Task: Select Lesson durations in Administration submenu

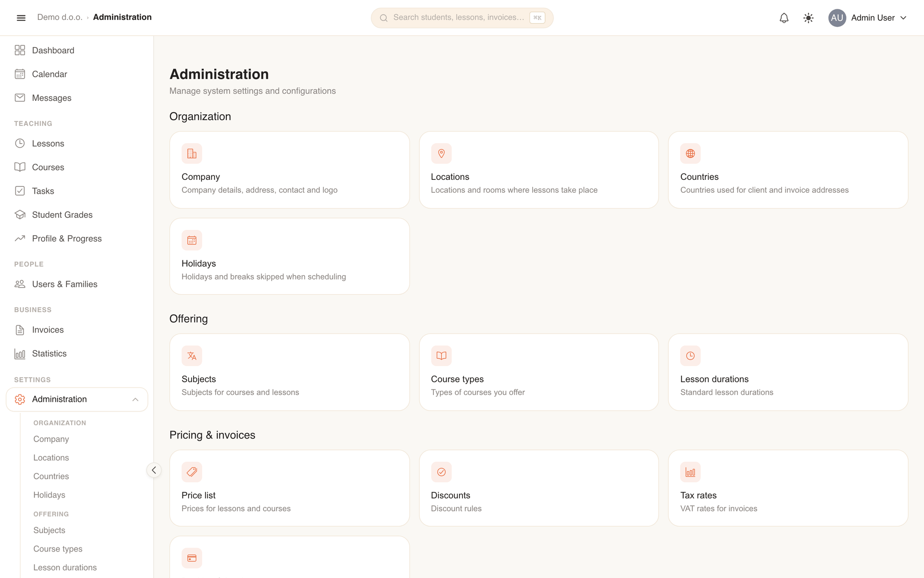Action: coord(65,567)
